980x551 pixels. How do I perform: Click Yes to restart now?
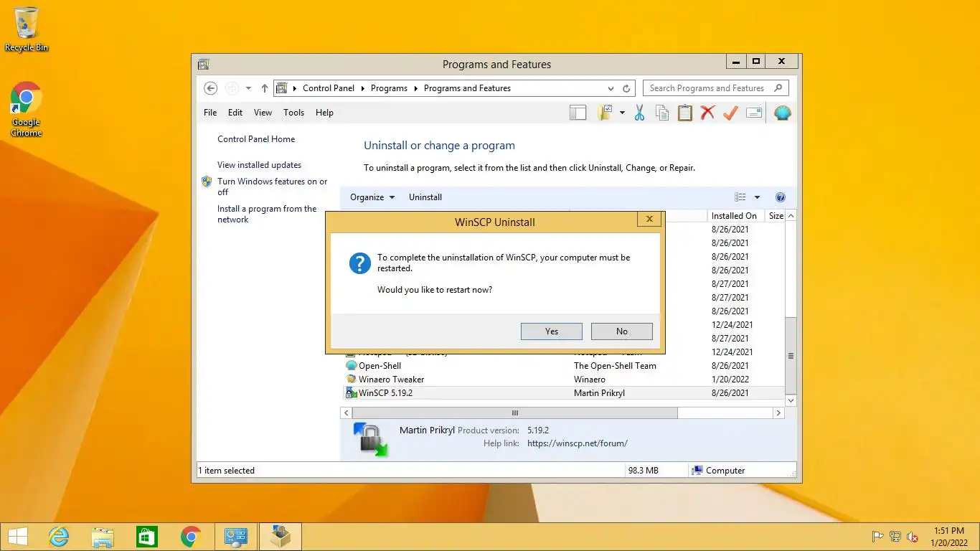pyautogui.click(x=552, y=331)
